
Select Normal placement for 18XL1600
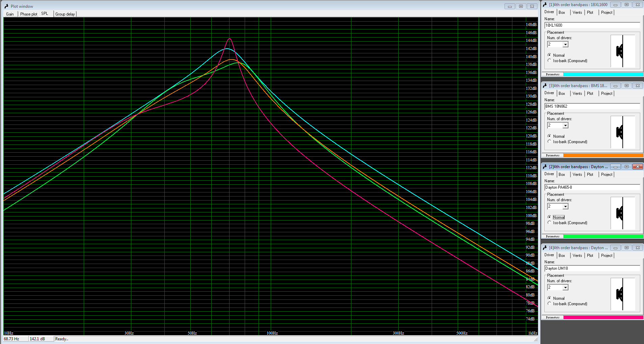click(x=556, y=55)
